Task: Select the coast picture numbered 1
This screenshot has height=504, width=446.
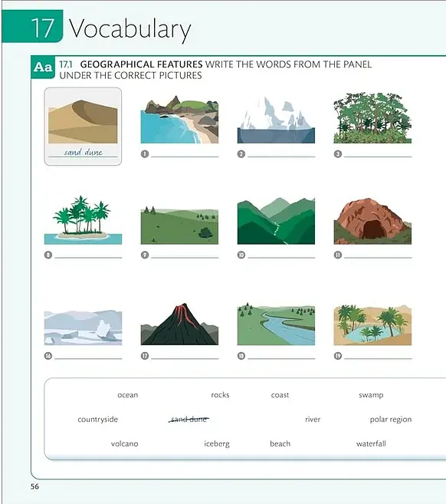Action: [179, 119]
